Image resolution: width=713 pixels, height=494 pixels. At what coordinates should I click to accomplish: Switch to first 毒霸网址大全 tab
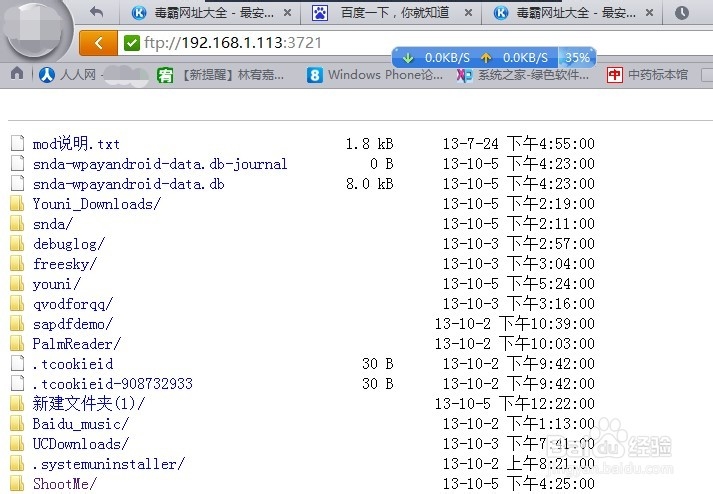pyautogui.click(x=211, y=13)
